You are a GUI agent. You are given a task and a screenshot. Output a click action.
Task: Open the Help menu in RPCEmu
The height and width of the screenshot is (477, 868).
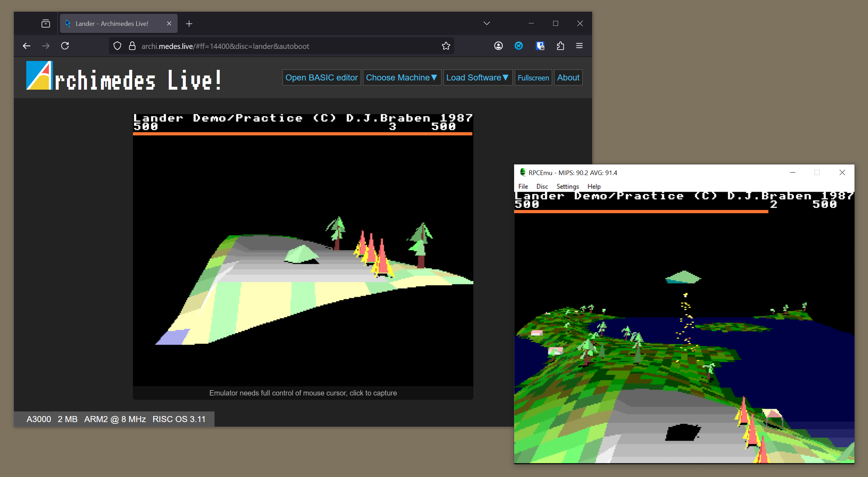click(x=594, y=186)
